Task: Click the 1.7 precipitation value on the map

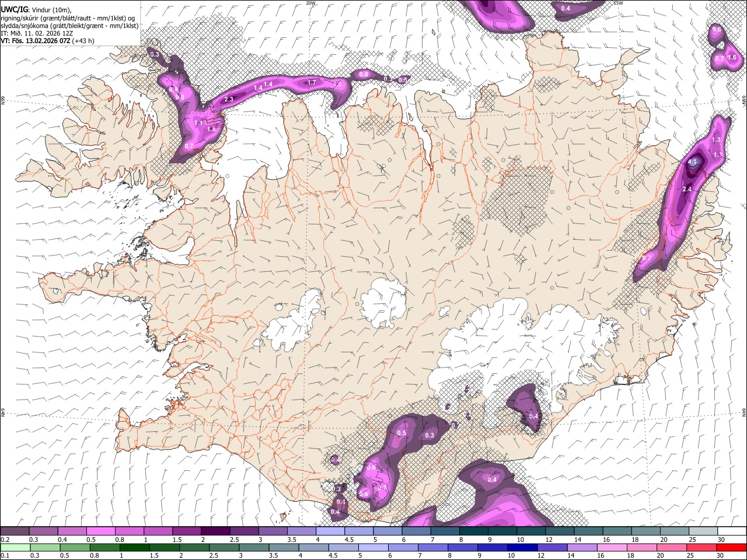Action: [312, 83]
